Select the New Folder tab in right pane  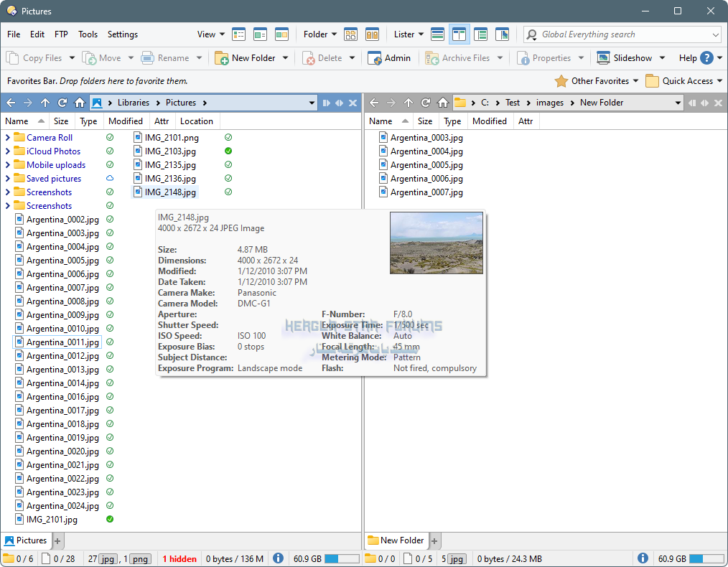pos(395,540)
